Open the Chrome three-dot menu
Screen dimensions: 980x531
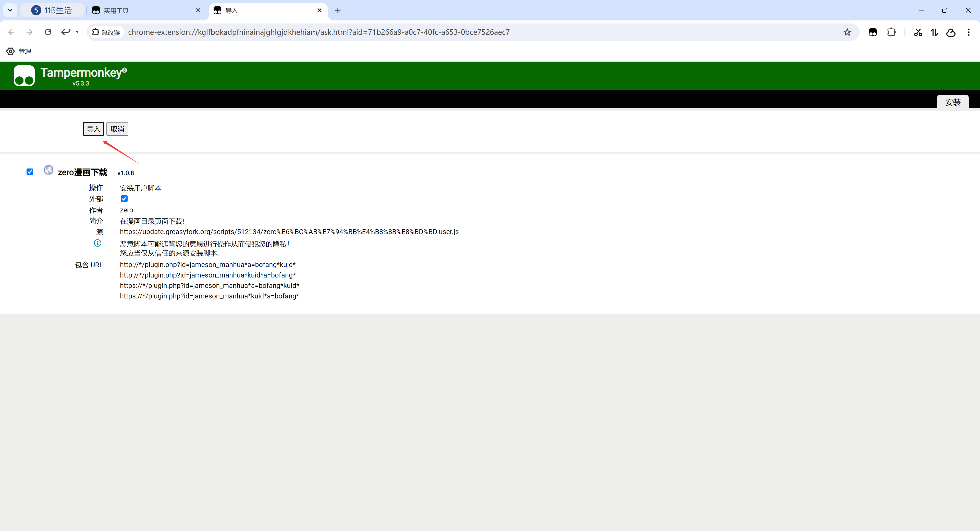pos(969,32)
